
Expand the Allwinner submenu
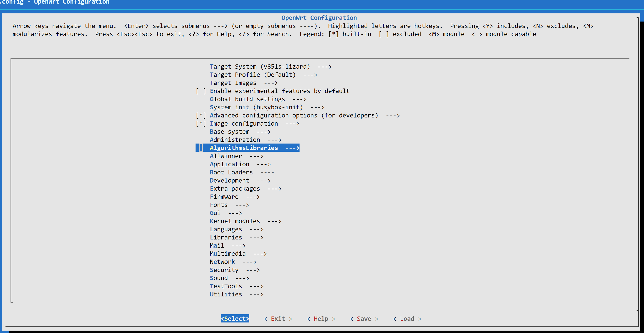226,156
